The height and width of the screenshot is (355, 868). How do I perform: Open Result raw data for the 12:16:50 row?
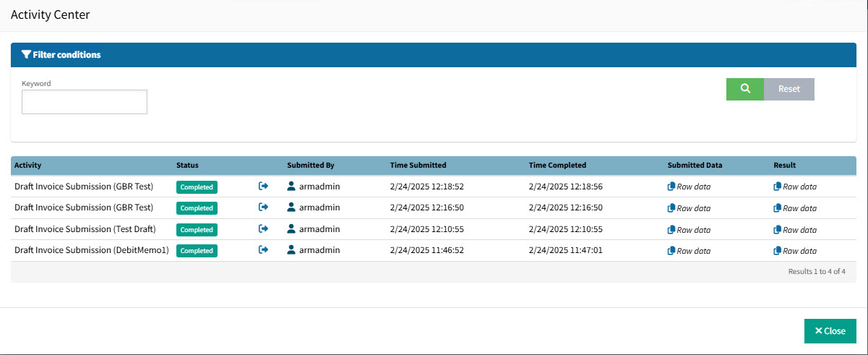click(x=795, y=208)
